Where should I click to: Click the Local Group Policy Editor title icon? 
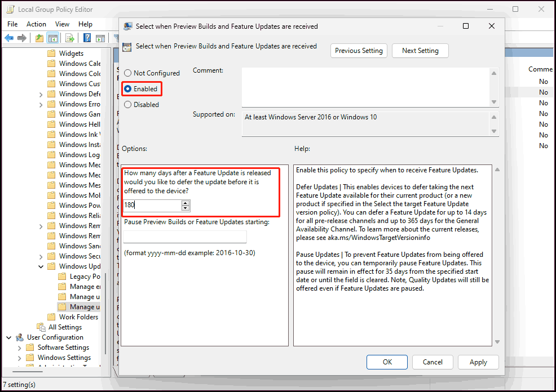point(10,9)
